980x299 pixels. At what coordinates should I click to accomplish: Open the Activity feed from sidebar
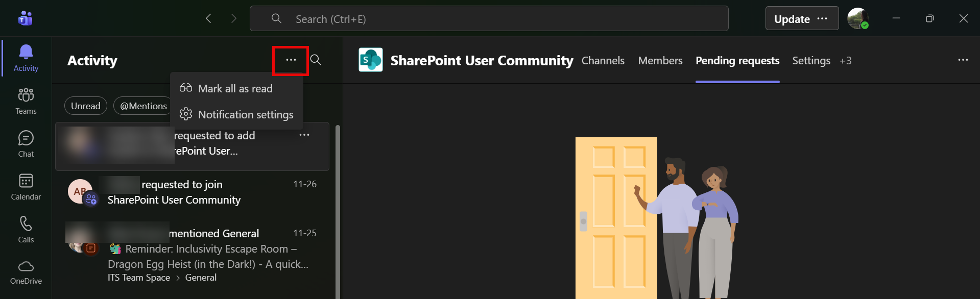[x=26, y=58]
